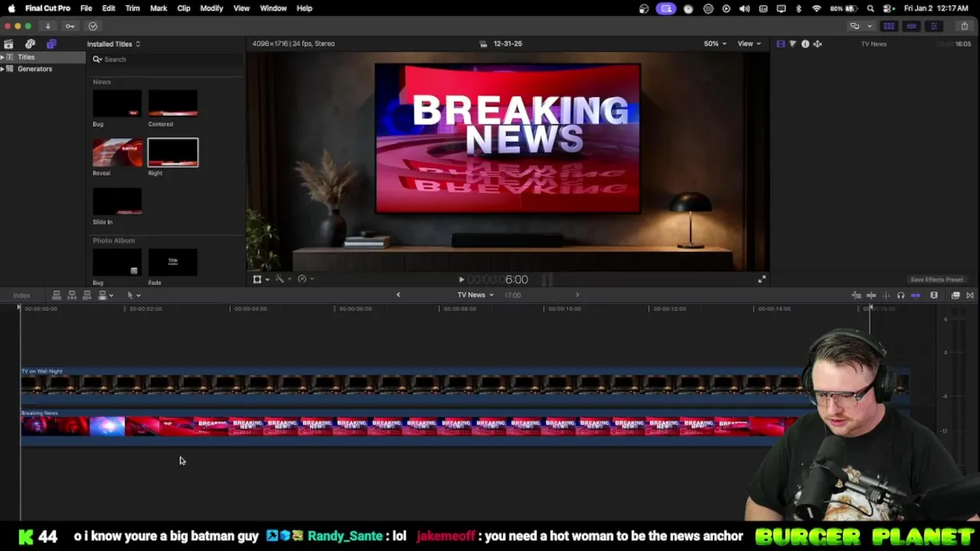980x551 pixels.
Task: Click the titles Search field
Action: 167,59
